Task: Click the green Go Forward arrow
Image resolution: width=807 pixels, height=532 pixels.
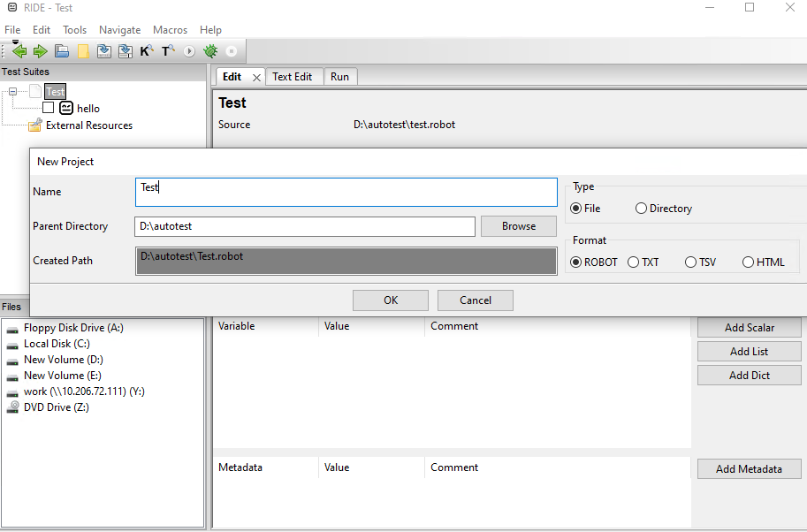Action: pyautogui.click(x=40, y=51)
